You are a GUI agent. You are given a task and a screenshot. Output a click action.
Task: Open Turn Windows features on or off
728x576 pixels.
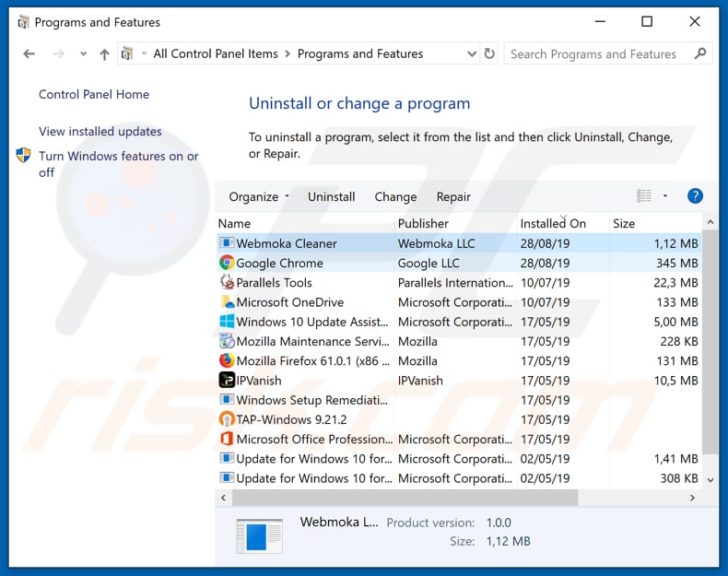(x=118, y=164)
